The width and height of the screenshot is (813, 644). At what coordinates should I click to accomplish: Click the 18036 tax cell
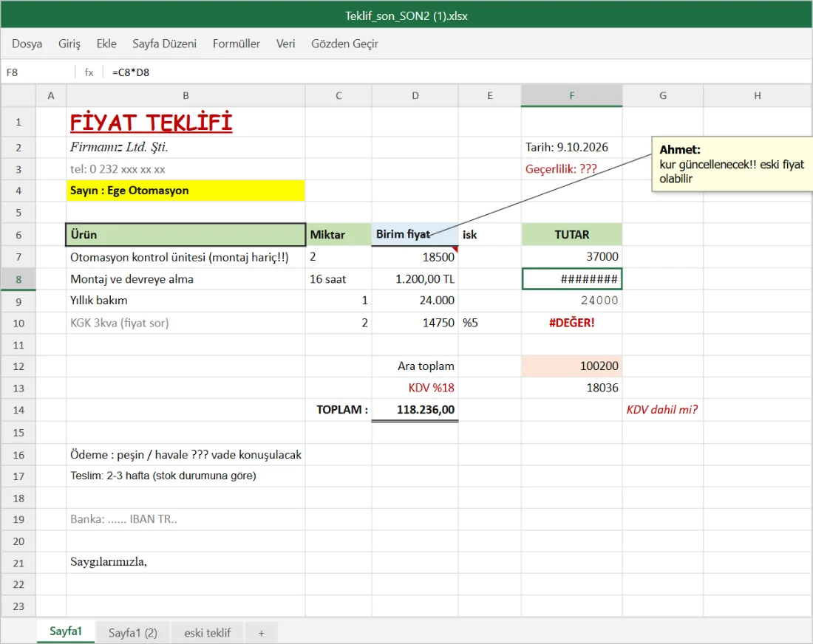click(x=572, y=388)
